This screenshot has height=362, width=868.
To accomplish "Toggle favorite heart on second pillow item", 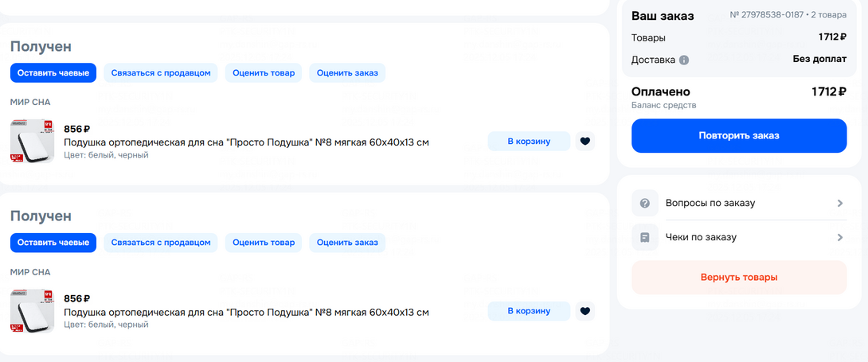I will (585, 311).
